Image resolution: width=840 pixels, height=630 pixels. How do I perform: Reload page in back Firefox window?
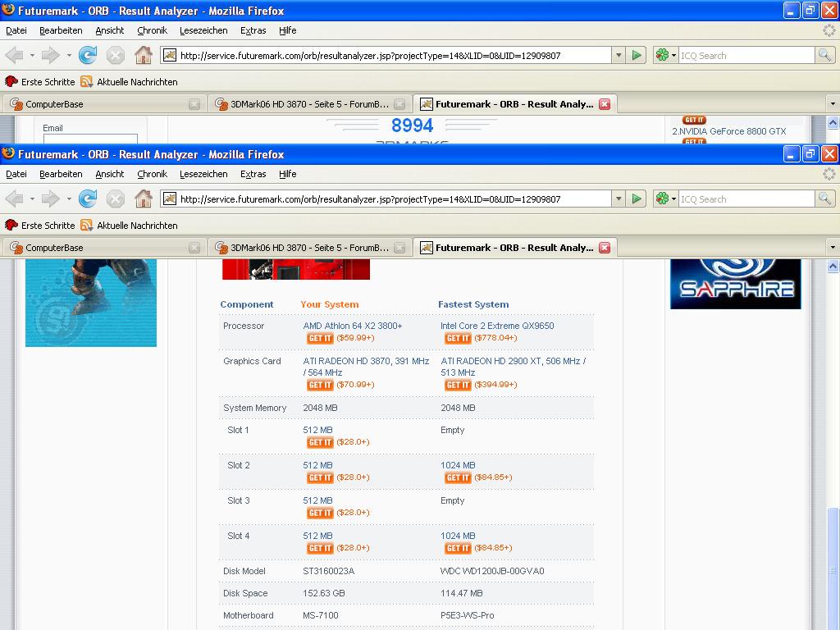tap(88, 55)
